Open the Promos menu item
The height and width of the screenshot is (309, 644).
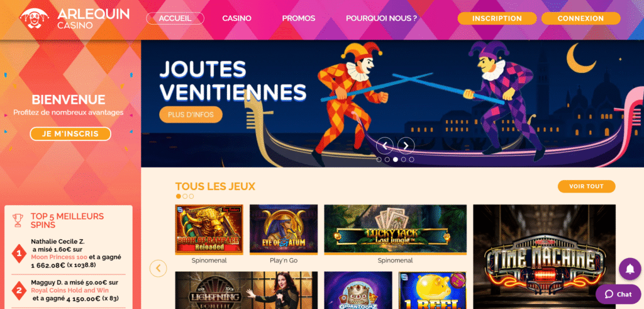click(x=299, y=18)
